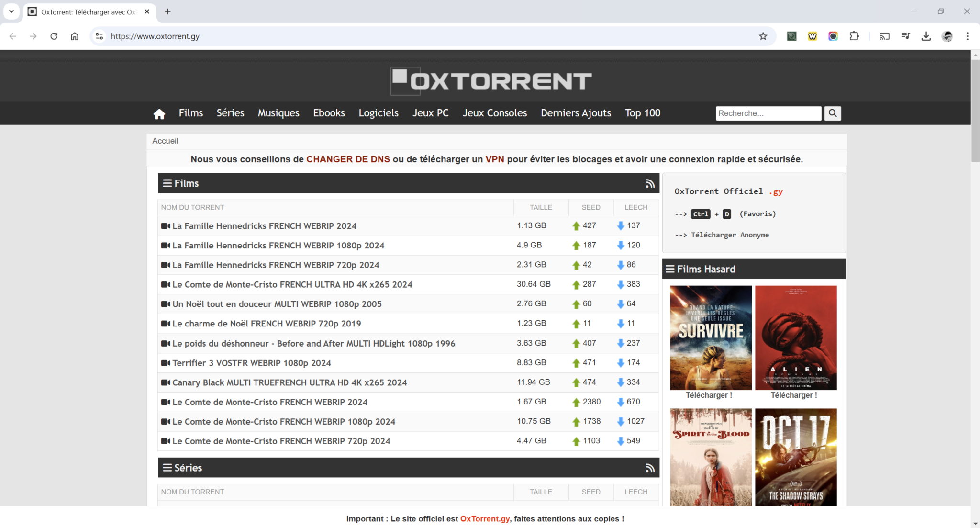Image resolution: width=980 pixels, height=528 pixels.
Task: Bookmark the page with the star icon
Action: [x=763, y=36]
